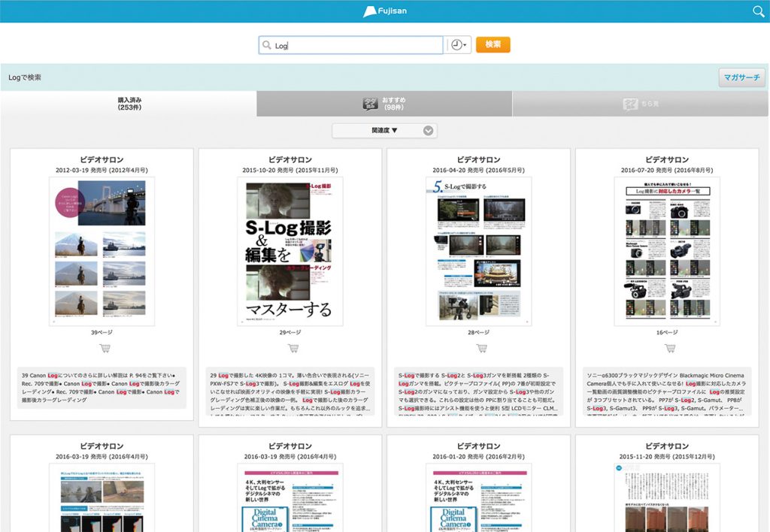Click the 2016-07-20 発売号 date text
Image resolution: width=770 pixels, height=532 pixels.
[x=667, y=171]
